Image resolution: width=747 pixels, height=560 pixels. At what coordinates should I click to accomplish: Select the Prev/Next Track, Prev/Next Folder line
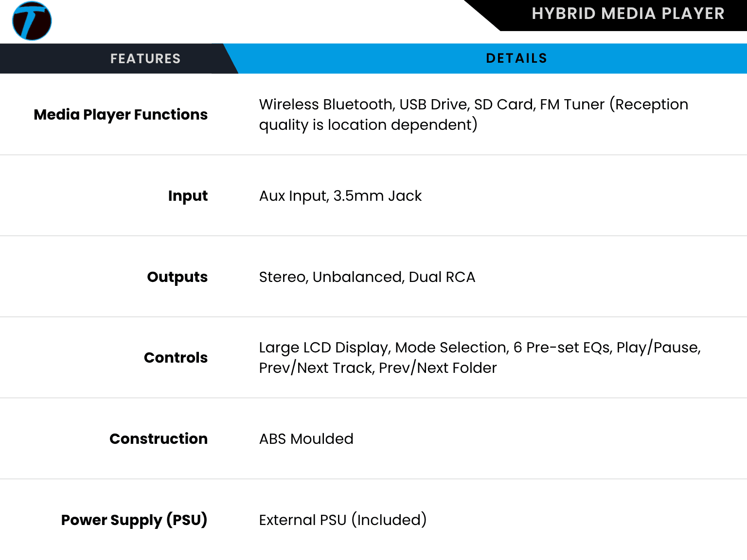(x=377, y=368)
